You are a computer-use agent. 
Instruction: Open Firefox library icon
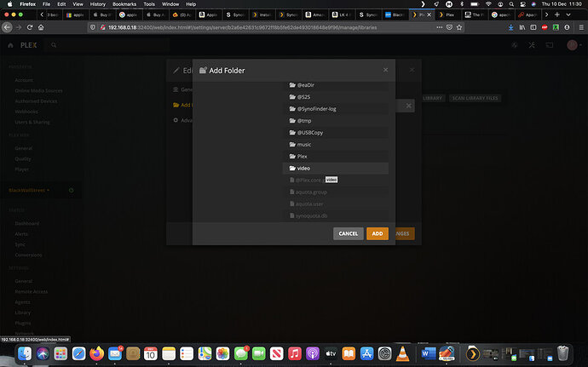522,27
